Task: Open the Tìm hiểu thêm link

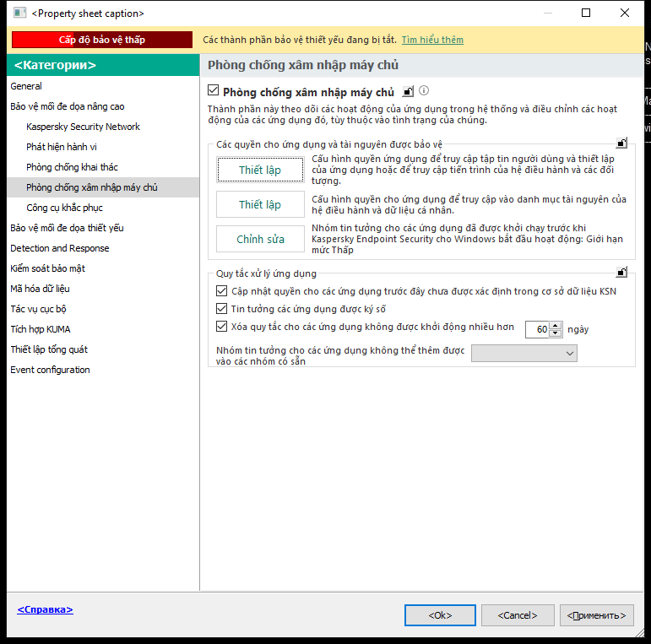Action: pyautogui.click(x=432, y=40)
